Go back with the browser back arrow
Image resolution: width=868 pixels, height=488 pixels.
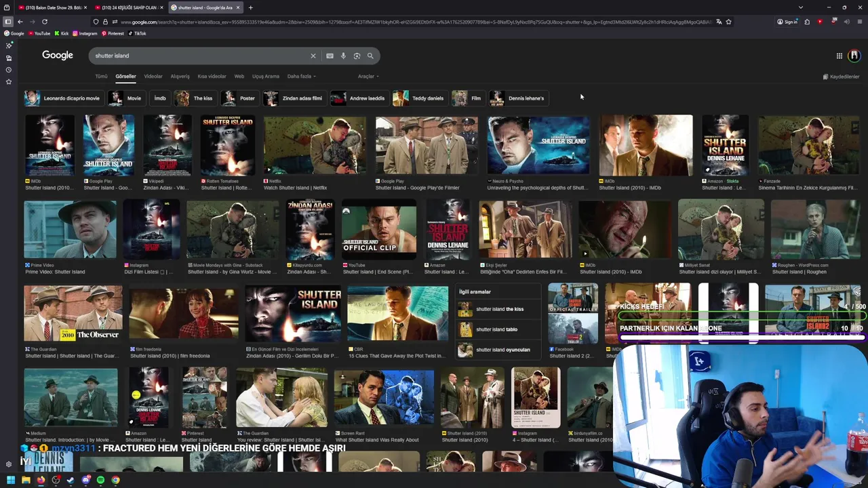coord(20,22)
